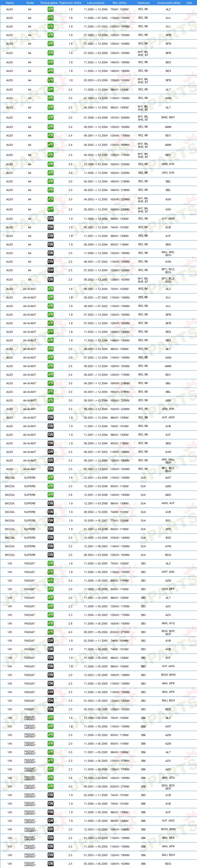Select the BWE, BWT engine code cell
Screen dimensions: 197x868
(169, 118)
